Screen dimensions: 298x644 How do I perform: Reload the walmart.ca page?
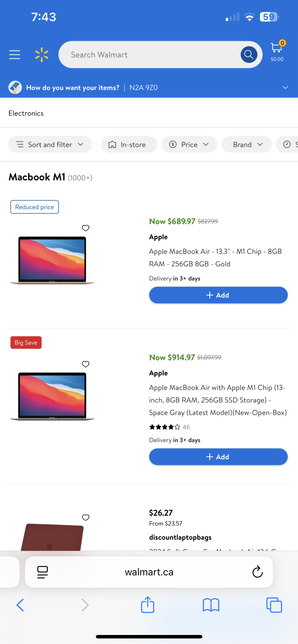pos(257,572)
